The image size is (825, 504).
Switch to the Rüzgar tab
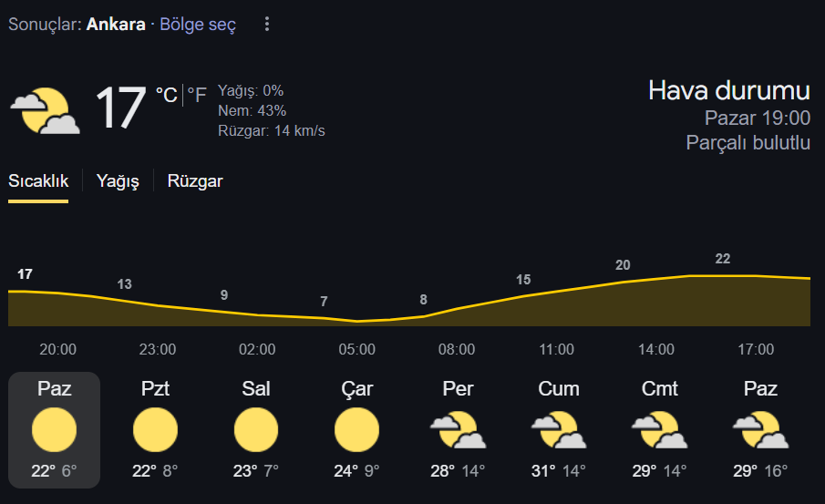coord(195,181)
